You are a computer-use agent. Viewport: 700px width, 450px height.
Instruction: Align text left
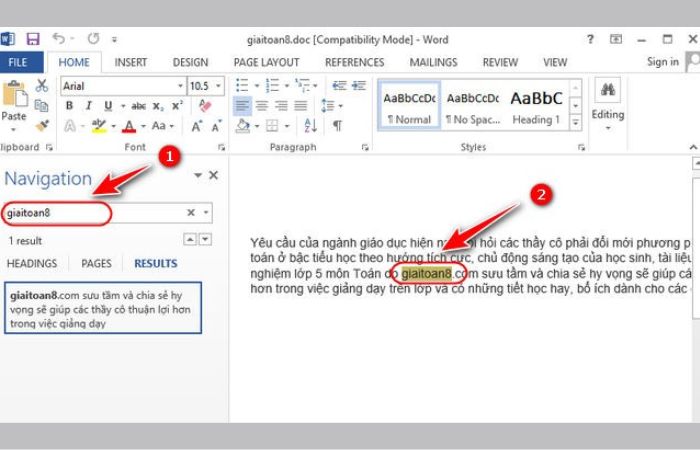[x=242, y=106]
